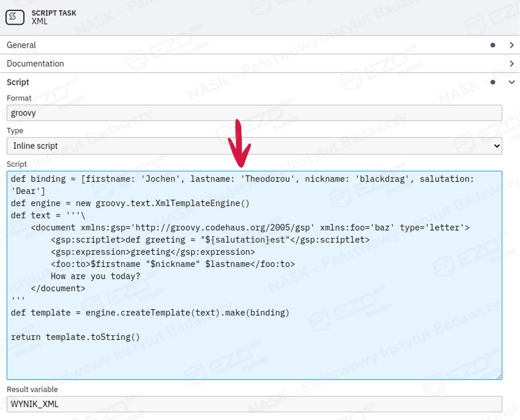
Task: Focus the Format field containing groovy
Action: (254, 113)
